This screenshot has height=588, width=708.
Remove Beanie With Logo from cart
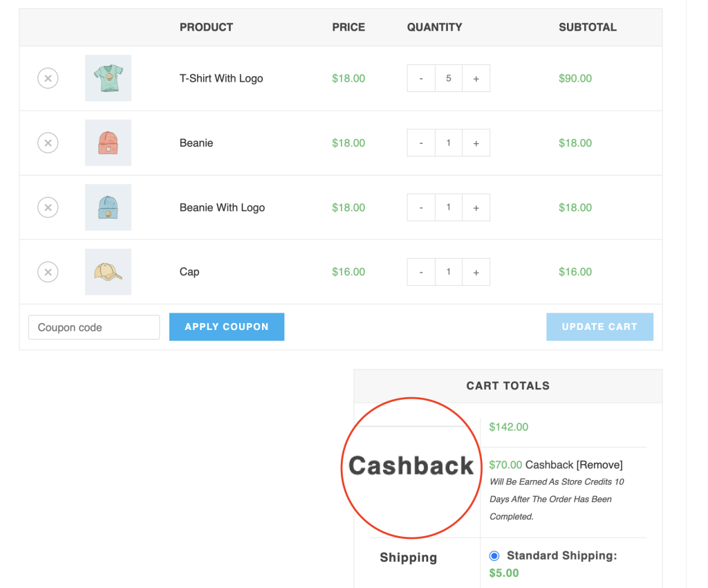point(48,208)
